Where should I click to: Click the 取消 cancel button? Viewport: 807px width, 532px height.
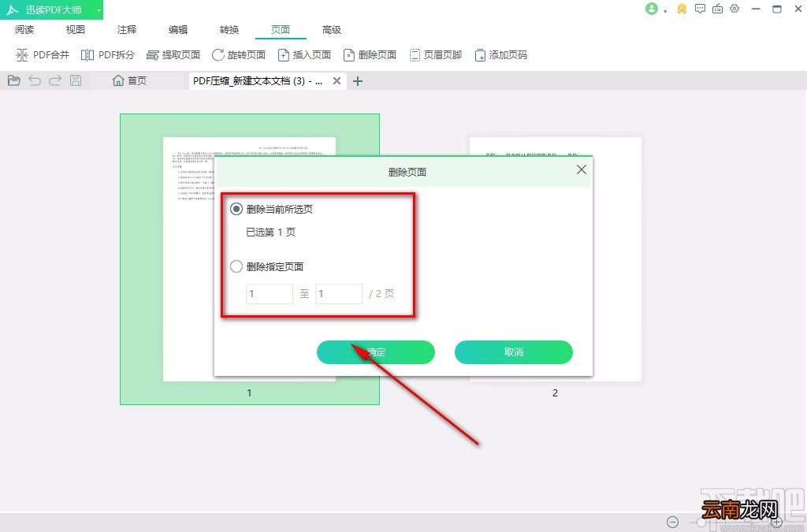click(514, 352)
